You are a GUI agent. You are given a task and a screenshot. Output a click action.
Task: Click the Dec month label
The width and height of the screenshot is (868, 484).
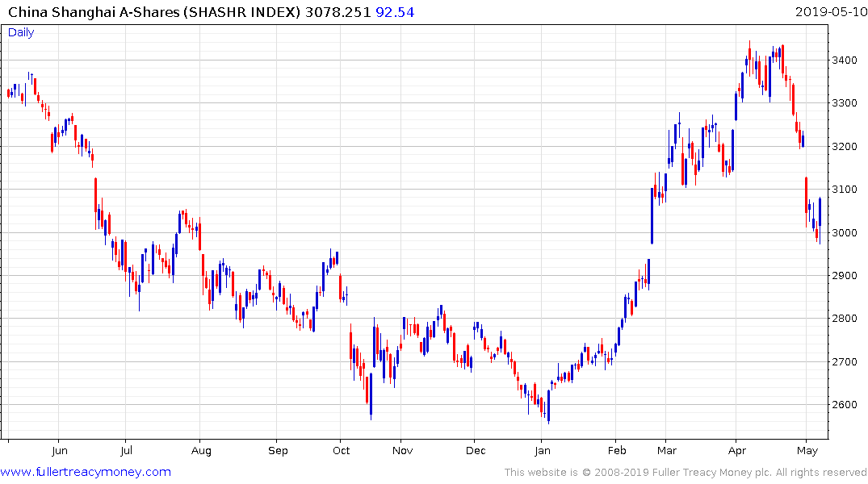click(476, 451)
